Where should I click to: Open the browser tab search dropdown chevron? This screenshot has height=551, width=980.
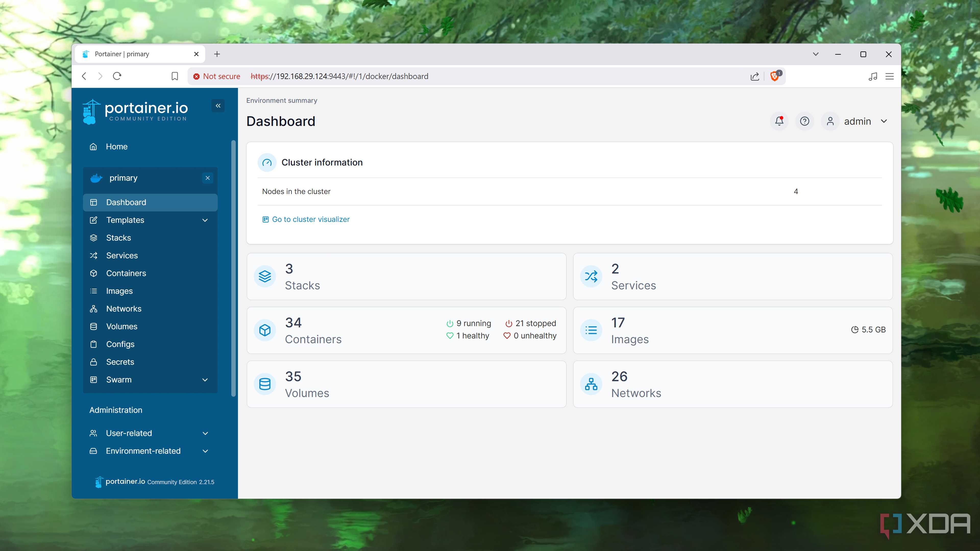coord(815,54)
